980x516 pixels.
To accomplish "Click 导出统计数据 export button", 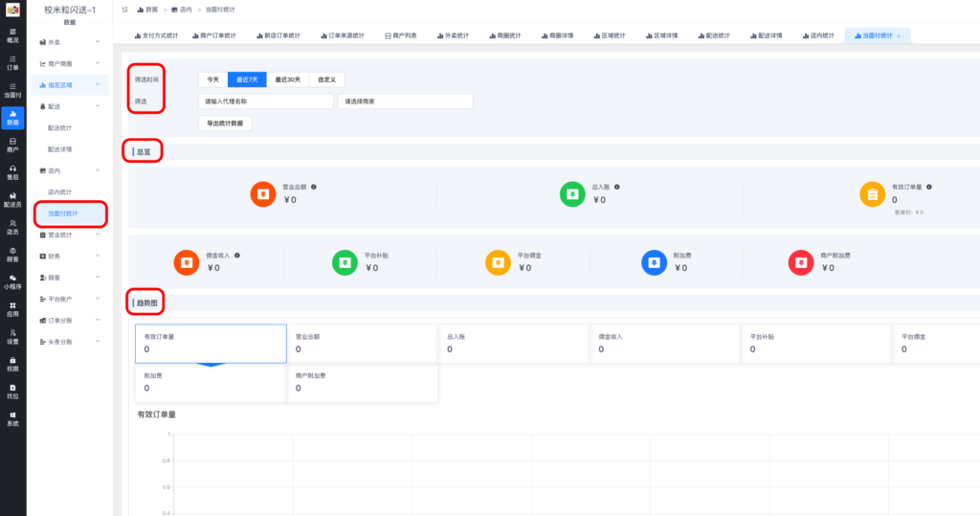I will point(225,123).
